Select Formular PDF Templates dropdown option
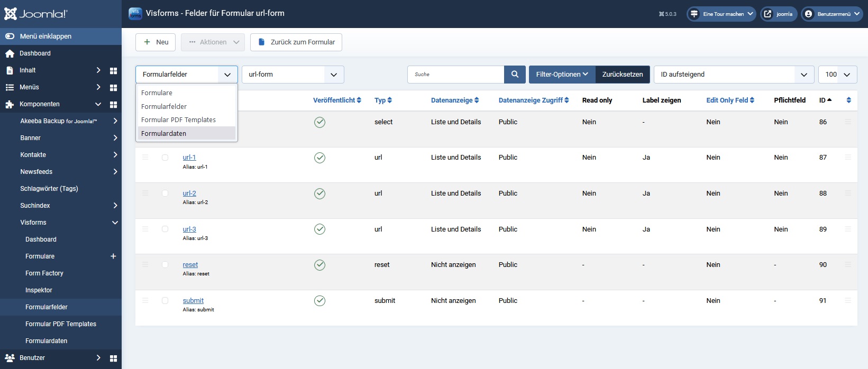868x369 pixels. pyautogui.click(x=178, y=120)
